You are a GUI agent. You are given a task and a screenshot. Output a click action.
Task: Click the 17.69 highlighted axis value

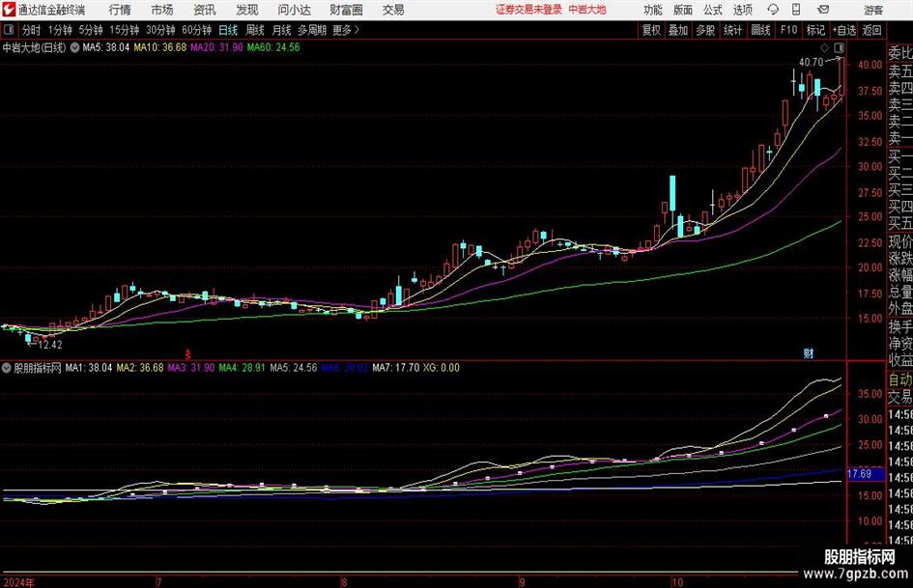click(x=860, y=474)
